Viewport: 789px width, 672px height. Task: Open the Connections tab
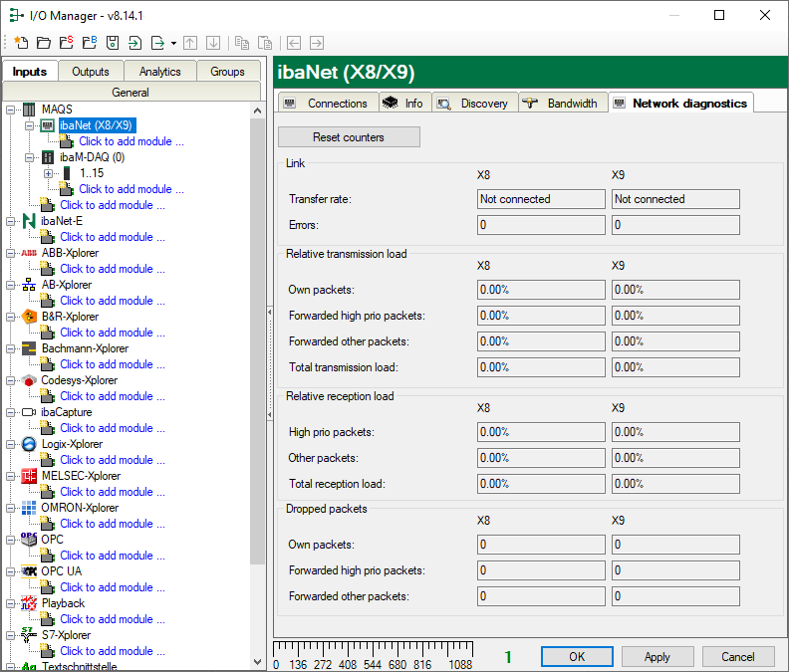(328, 104)
